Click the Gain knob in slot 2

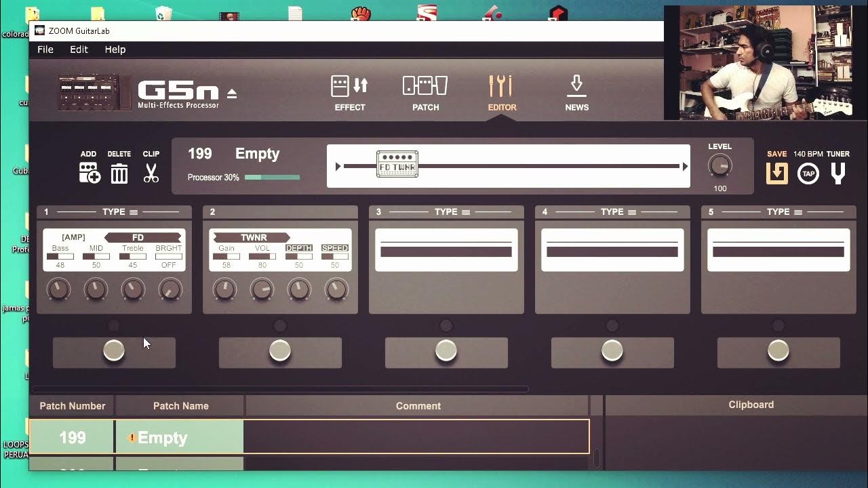(x=224, y=290)
